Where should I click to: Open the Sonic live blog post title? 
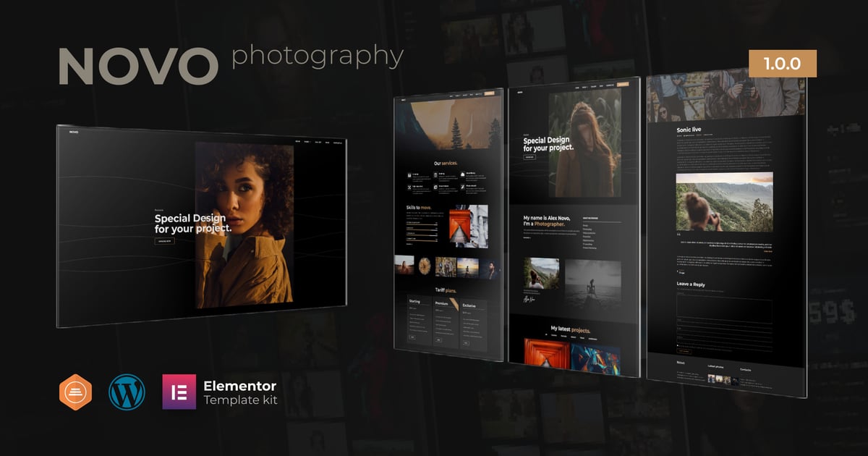click(689, 130)
